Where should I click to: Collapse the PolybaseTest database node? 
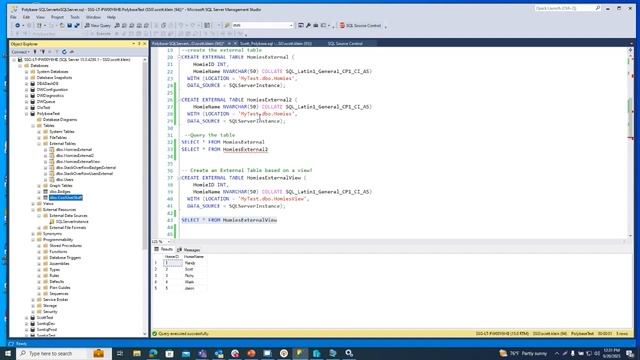pyautogui.click(x=27, y=113)
